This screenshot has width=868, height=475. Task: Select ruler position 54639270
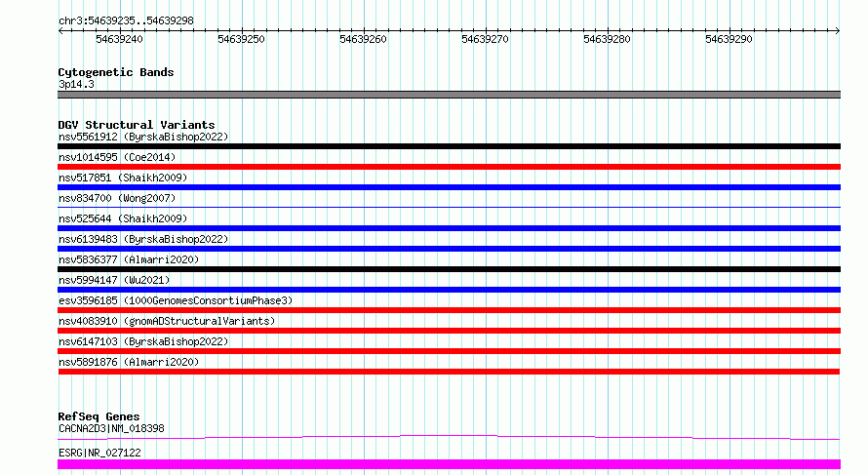pyautogui.click(x=485, y=39)
